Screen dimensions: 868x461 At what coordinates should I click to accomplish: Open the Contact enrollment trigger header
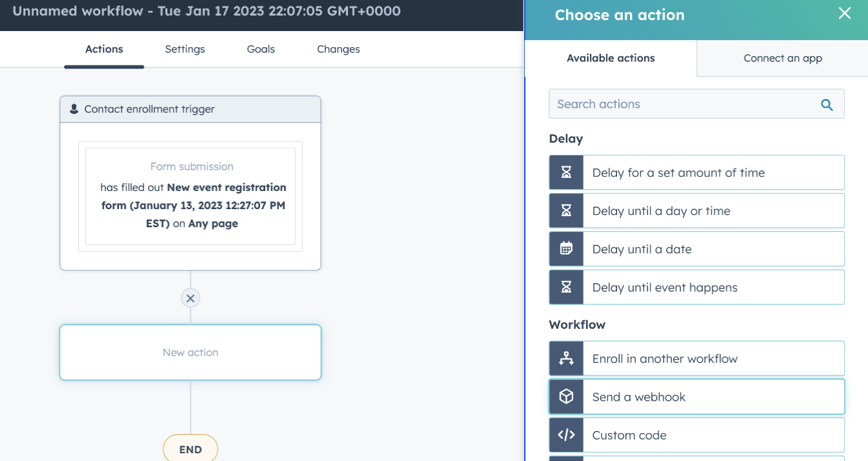pos(190,109)
